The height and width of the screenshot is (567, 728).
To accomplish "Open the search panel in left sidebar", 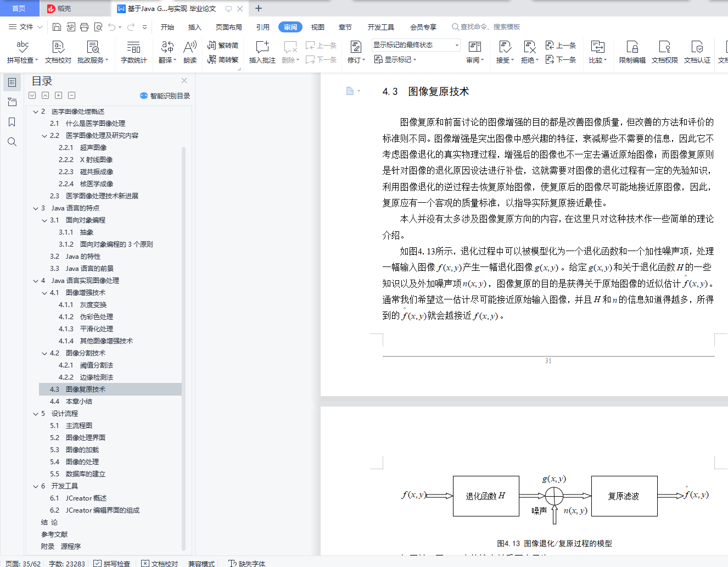I will [x=12, y=142].
